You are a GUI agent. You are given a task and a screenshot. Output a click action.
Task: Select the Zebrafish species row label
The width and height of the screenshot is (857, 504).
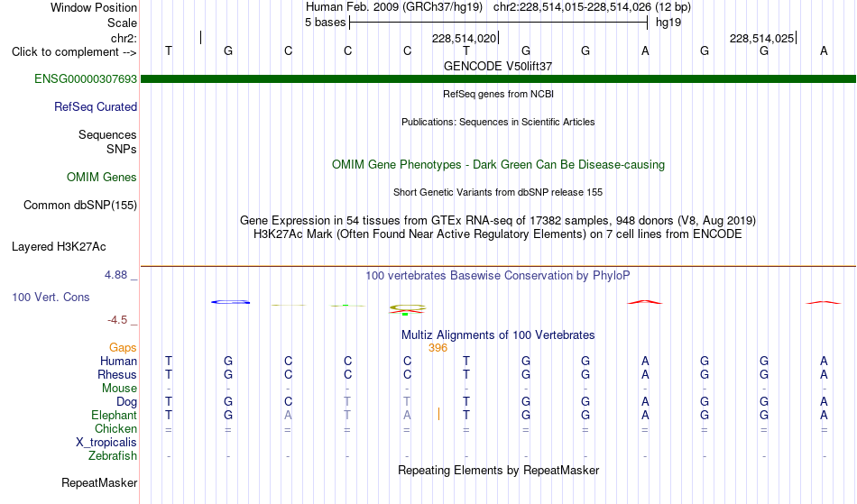tap(113, 455)
